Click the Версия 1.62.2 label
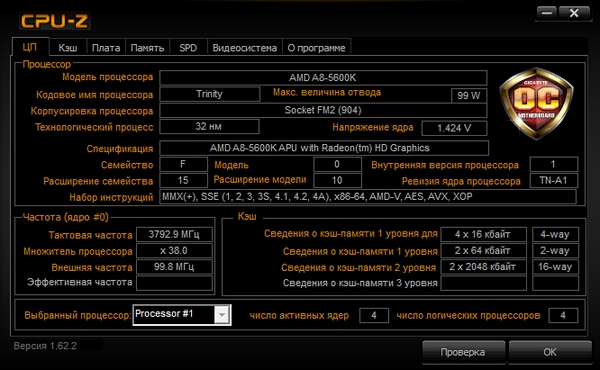The height and width of the screenshot is (370, 600). [45, 346]
